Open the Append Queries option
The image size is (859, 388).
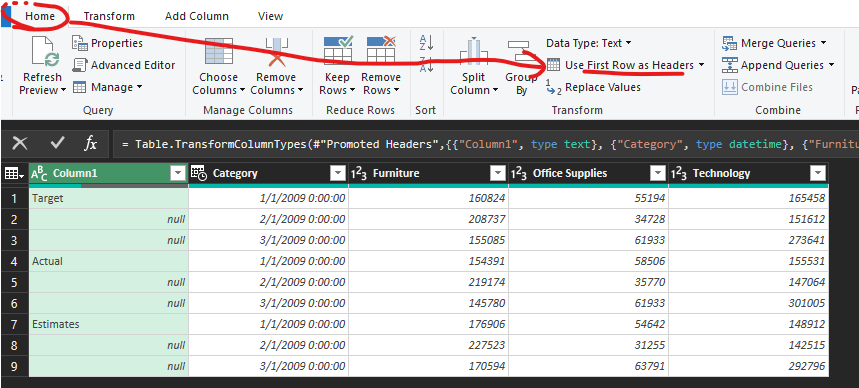778,65
